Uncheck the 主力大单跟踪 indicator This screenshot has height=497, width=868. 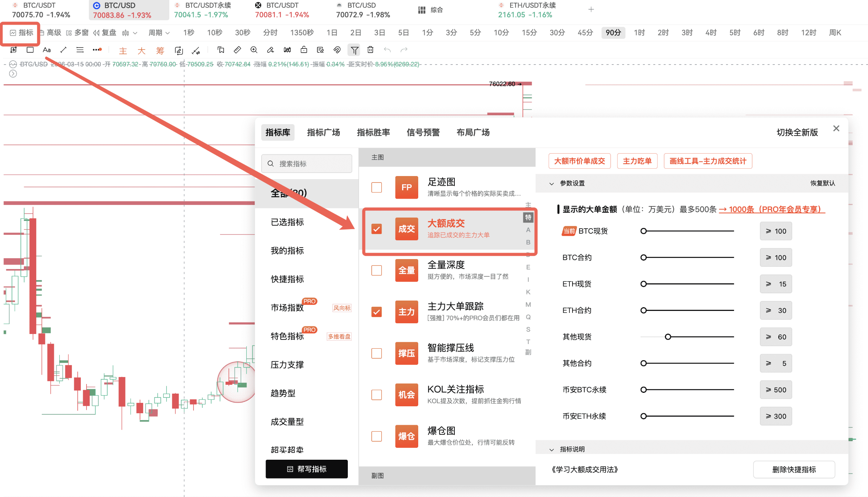pos(376,312)
